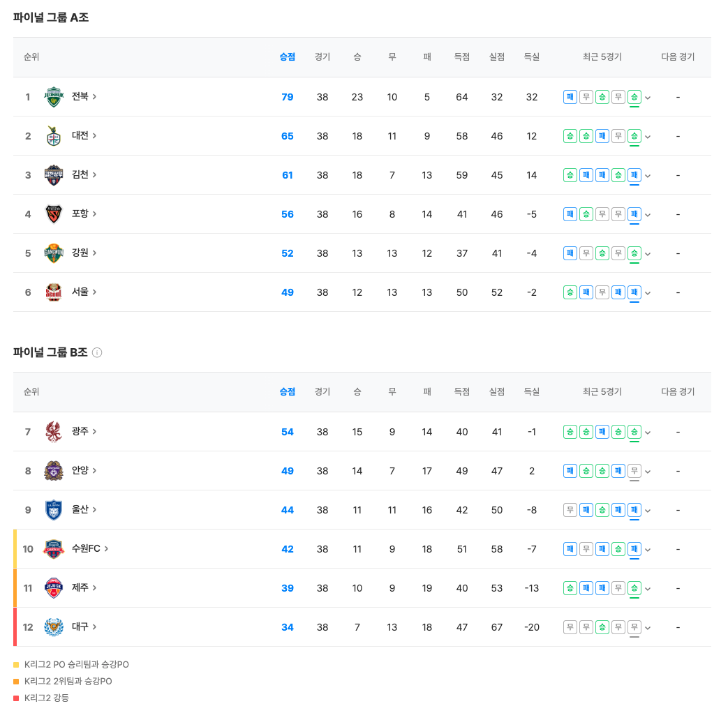728x713 pixels.
Task: Click the 전북 team crest icon
Action: pos(53,97)
